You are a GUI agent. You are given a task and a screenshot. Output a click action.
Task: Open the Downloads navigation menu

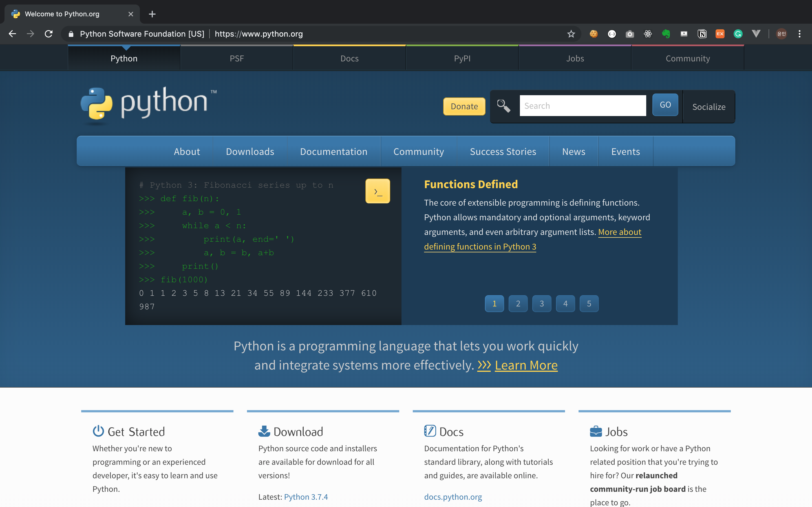point(250,152)
